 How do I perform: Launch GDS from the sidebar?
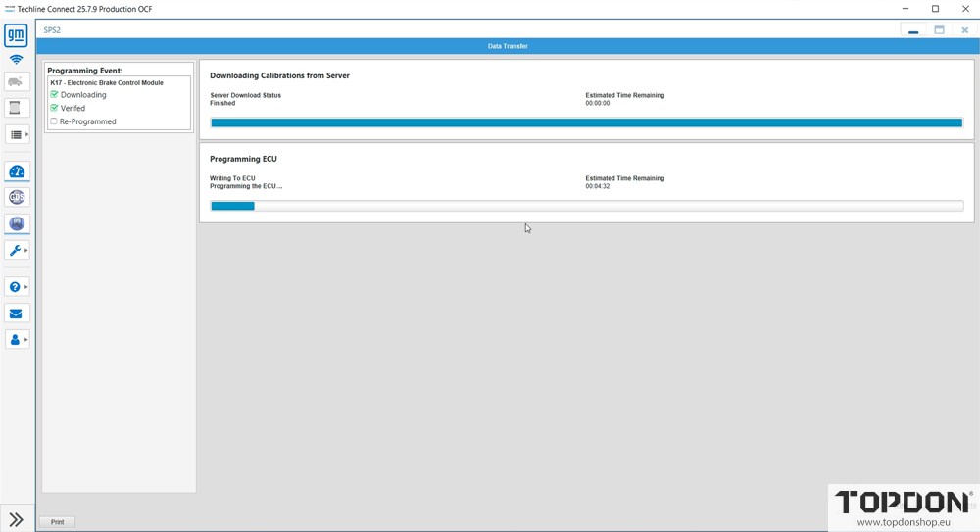(x=16, y=197)
